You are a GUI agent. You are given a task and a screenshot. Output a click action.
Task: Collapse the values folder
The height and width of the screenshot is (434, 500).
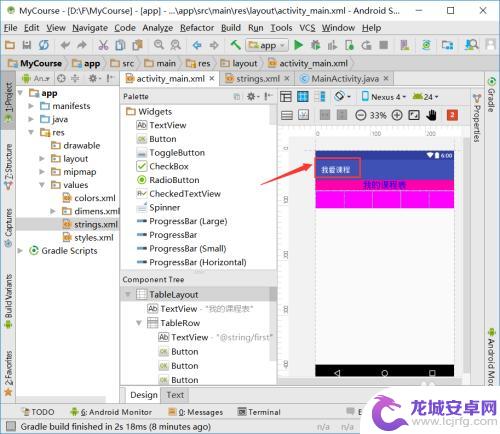pos(42,185)
